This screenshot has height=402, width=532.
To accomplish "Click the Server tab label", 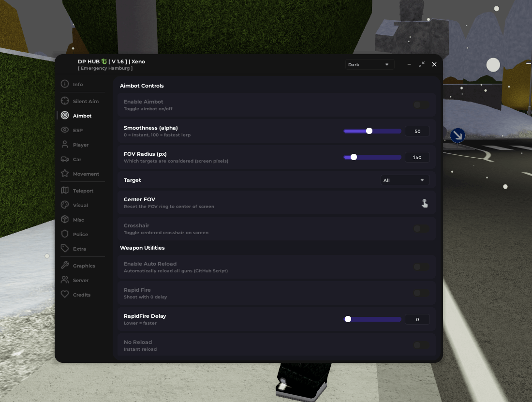I will [81, 281].
